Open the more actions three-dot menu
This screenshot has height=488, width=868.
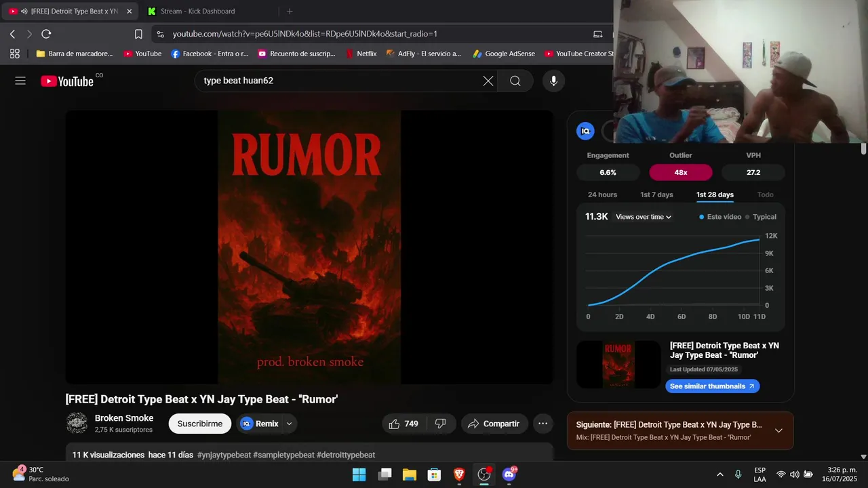[542, 424]
